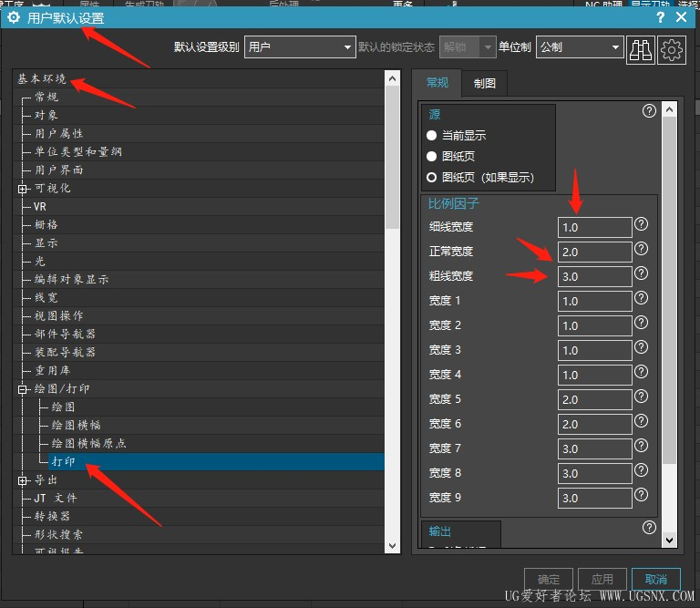
Task: Expand the 可视化 tree node
Action: tap(22, 189)
